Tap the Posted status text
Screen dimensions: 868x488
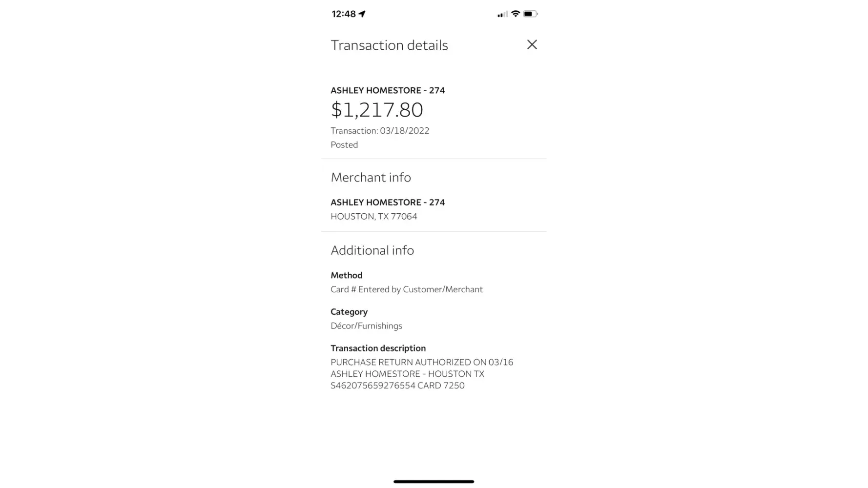[x=344, y=145]
